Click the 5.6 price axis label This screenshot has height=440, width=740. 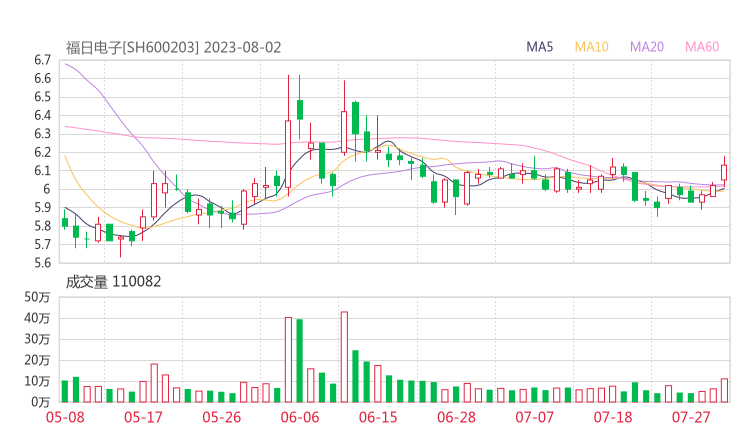coord(42,262)
